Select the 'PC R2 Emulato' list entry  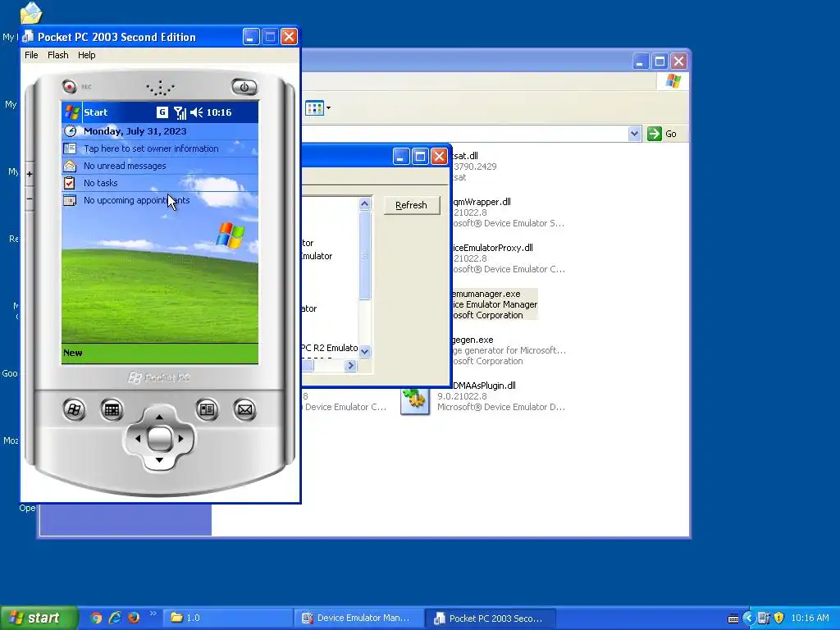pyautogui.click(x=330, y=348)
